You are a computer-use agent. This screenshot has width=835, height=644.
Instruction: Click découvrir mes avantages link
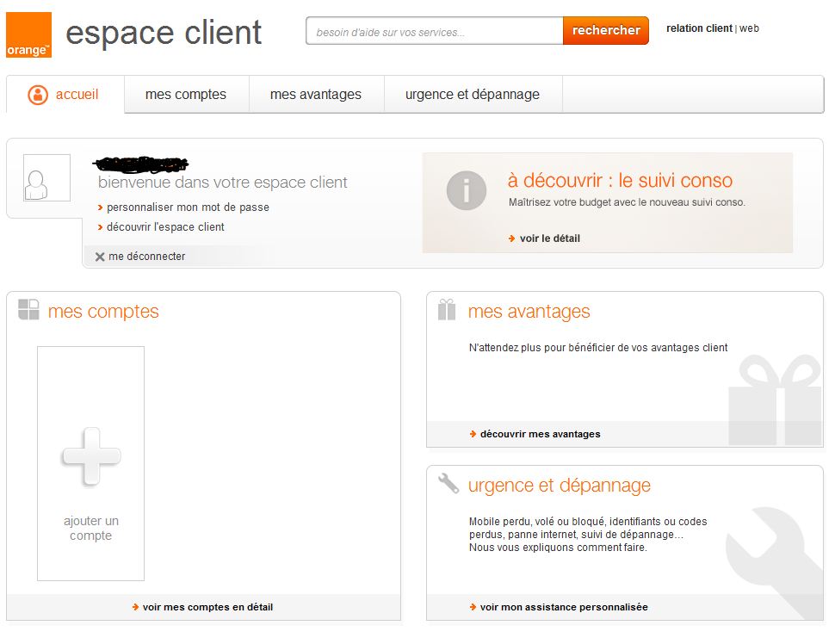coord(540,434)
